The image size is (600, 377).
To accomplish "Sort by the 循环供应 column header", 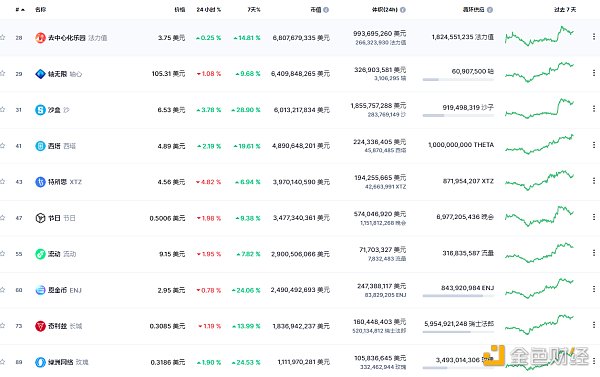I will (x=474, y=10).
